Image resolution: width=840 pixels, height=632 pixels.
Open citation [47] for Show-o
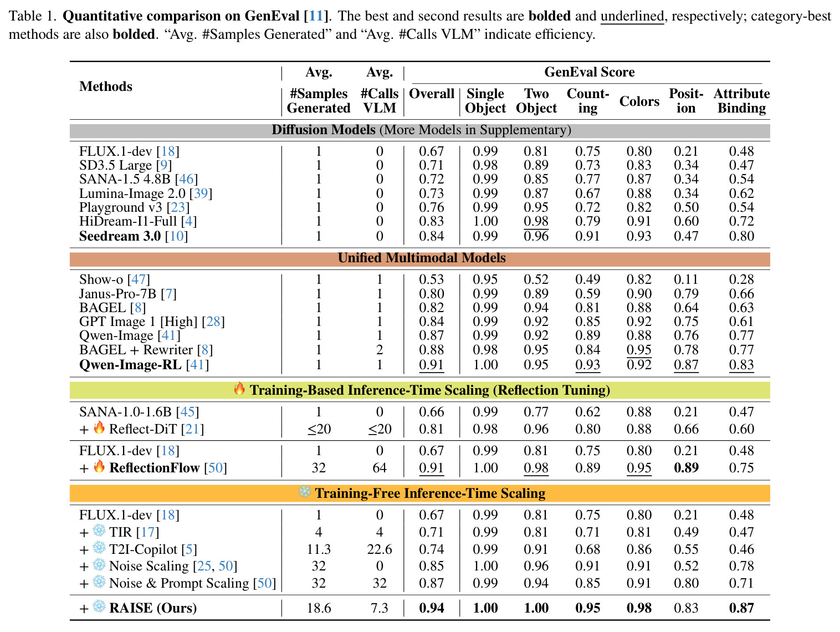(x=139, y=279)
